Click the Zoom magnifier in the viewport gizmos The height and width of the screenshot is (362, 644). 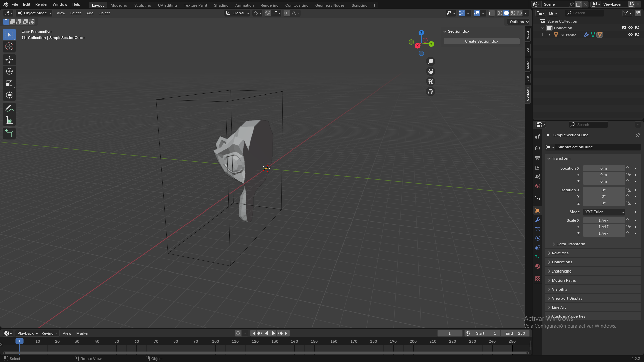pyautogui.click(x=430, y=61)
